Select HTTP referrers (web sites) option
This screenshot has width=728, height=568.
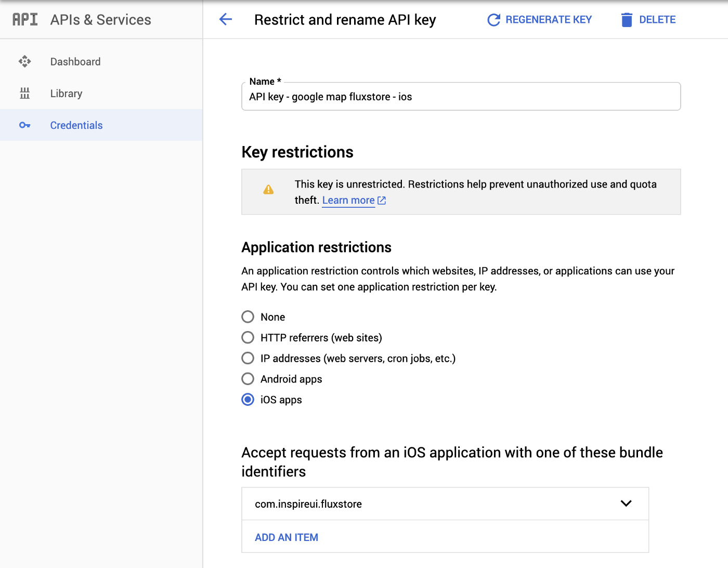tap(248, 338)
